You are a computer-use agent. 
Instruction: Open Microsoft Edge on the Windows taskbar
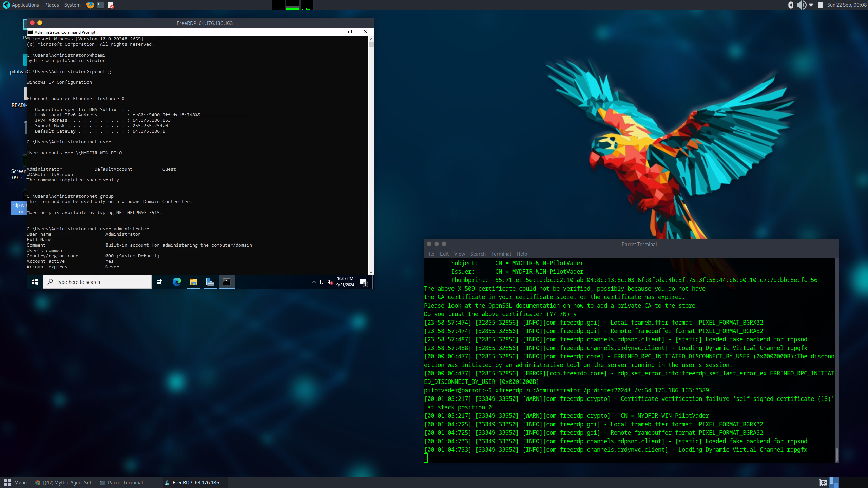(177, 282)
